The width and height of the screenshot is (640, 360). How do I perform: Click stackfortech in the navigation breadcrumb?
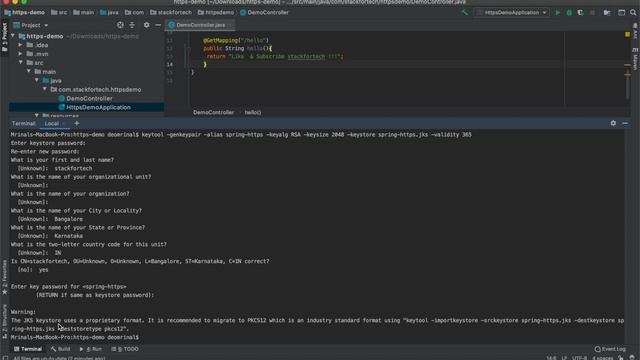click(171, 13)
